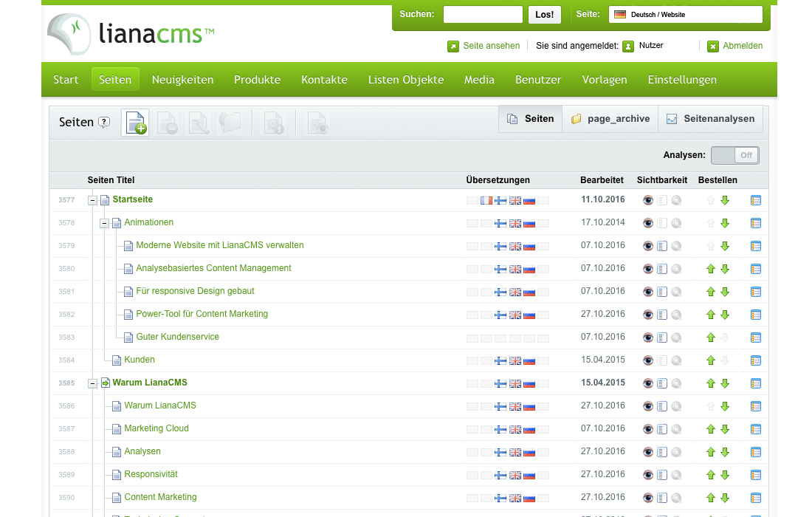Open the Produkte menu
812x517 pixels.
(x=258, y=79)
